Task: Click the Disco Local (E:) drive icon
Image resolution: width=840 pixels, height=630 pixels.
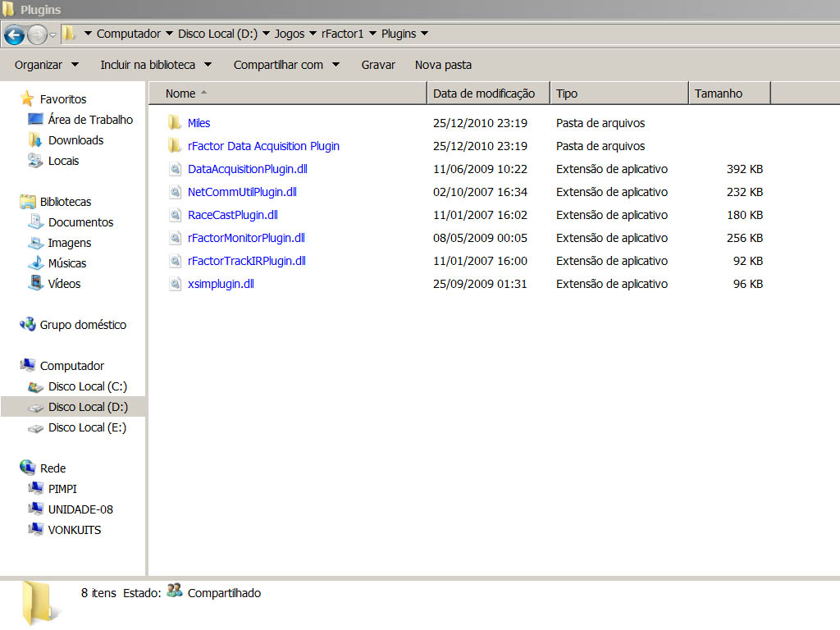Action: 35,428
